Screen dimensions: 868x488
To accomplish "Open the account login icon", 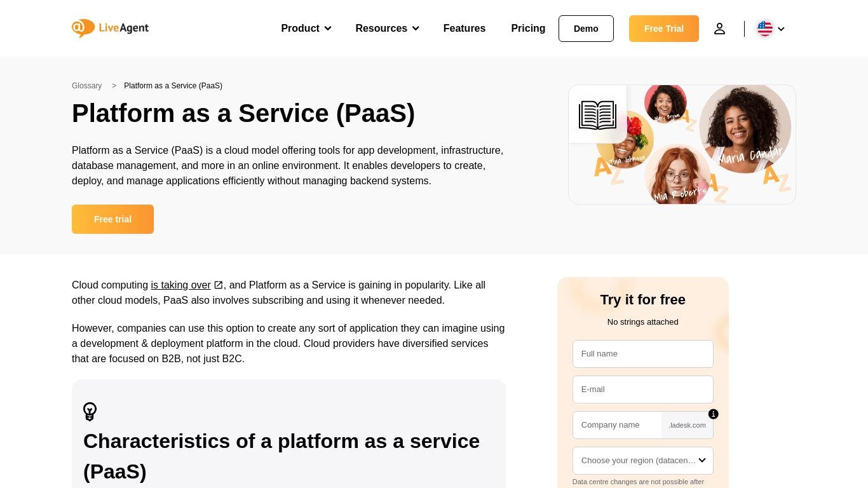I will 719,29.
